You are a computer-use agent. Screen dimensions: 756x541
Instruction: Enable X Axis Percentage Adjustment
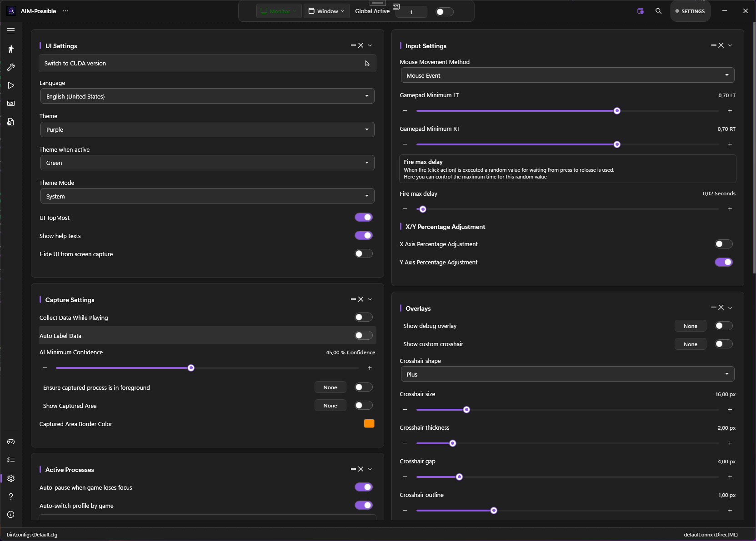pos(724,244)
